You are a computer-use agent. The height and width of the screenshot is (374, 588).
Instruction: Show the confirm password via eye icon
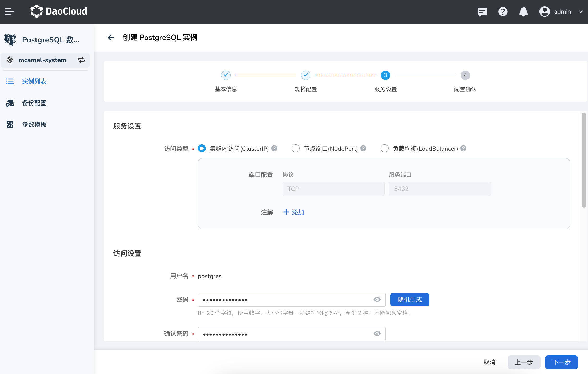point(377,334)
